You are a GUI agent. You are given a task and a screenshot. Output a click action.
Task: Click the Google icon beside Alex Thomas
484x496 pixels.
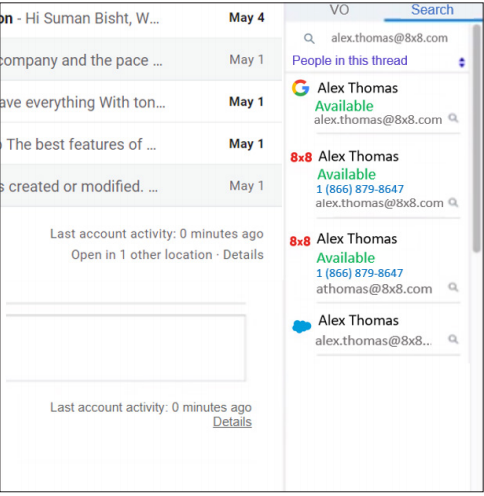click(x=300, y=88)
